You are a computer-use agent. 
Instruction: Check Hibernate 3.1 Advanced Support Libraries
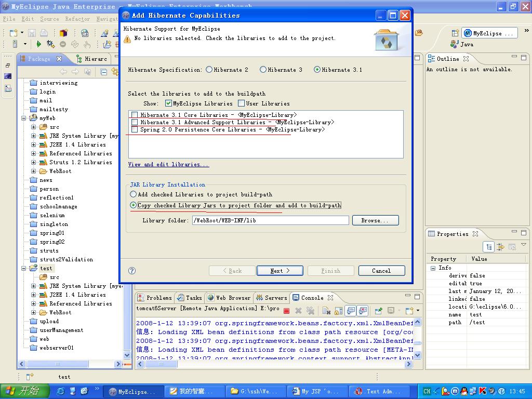click(135, 122)
